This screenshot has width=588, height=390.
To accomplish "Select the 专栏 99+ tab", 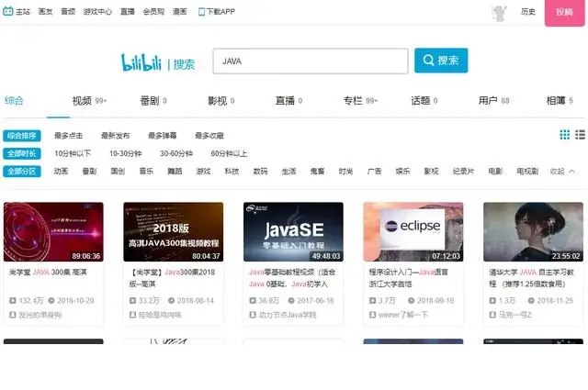I will tap(360, 101).
